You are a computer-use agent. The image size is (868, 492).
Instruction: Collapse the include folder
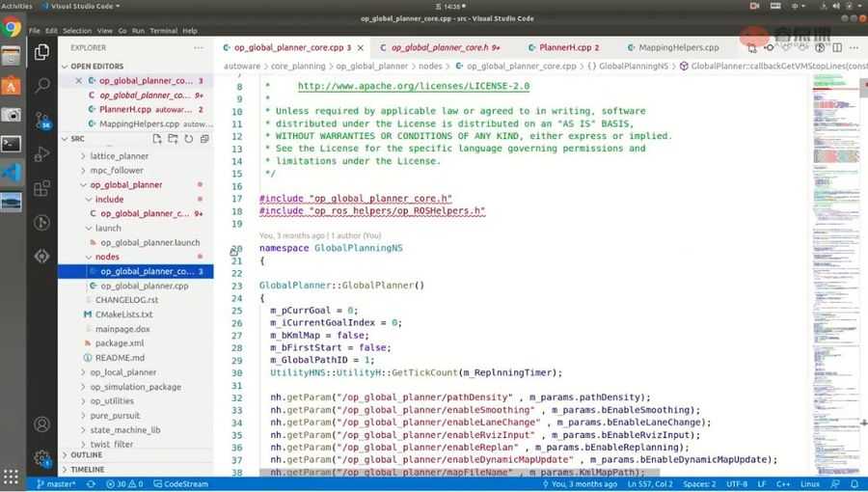tap(109, 200)
